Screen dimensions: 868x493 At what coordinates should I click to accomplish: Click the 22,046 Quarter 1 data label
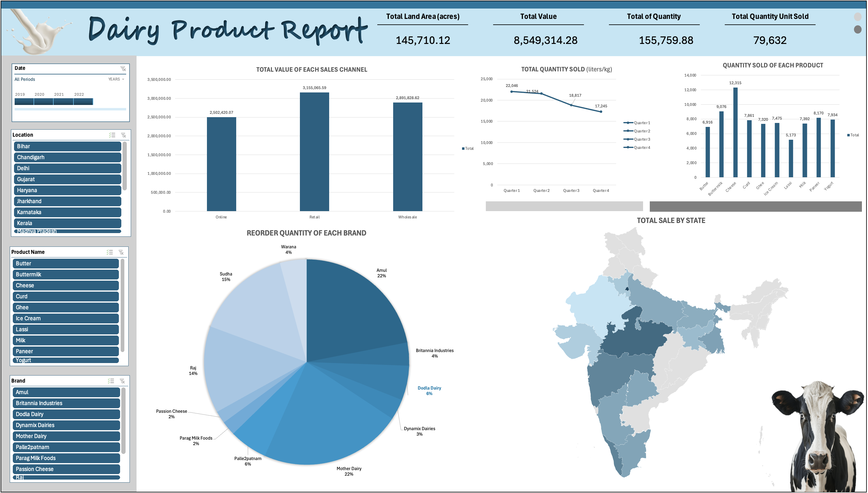tap(512, 86)
